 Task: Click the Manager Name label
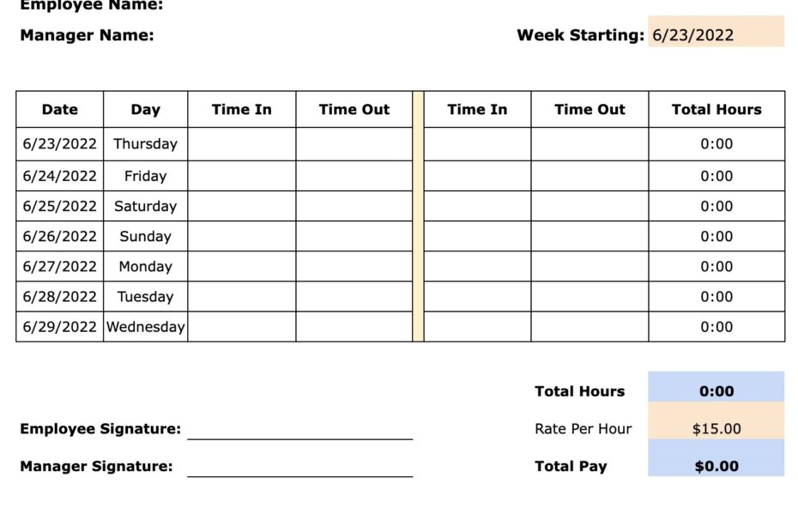pos(87,35)
